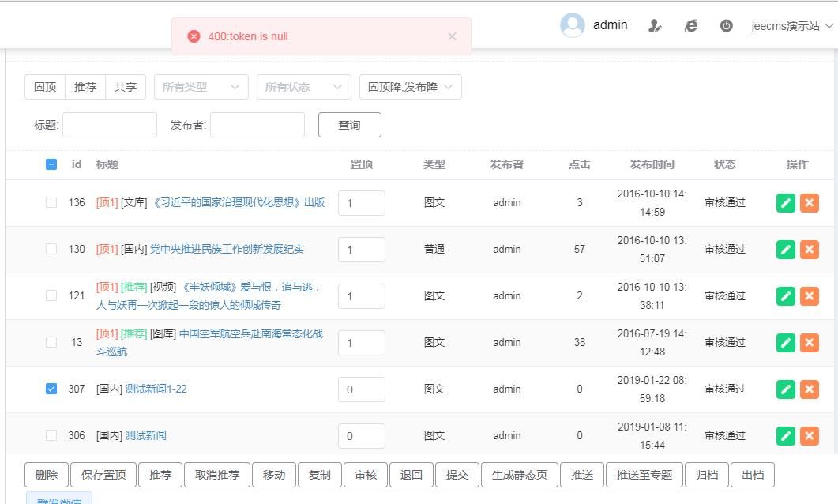The height and width of the screenshot is (504, 838).
Task: Click the edit profile icon beside admin
Action: pyautogui.click(x=655, y=25)
